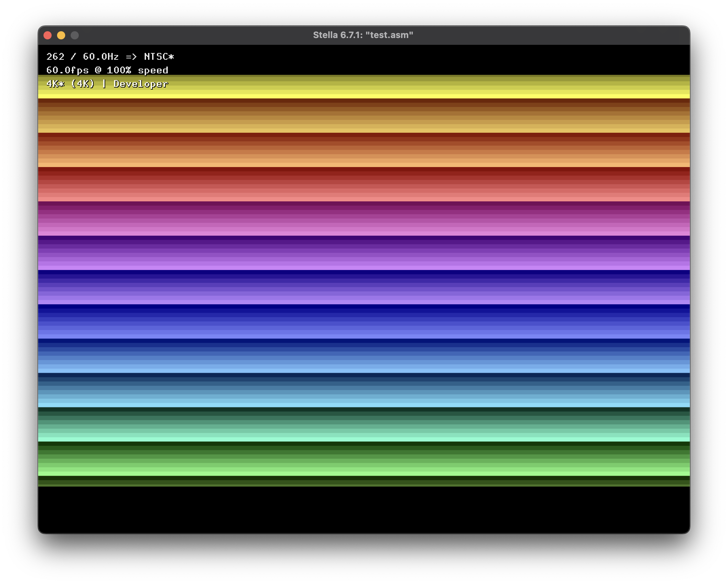Click the red-to-salmon gradient band
728x584 pixels.
[x=364, y=184]
